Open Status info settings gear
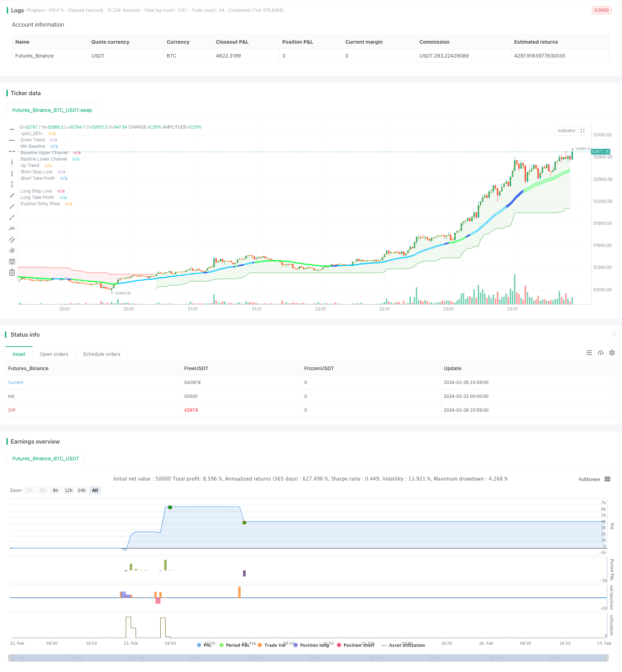Screen dimensions: 622x672 [612, 353]
